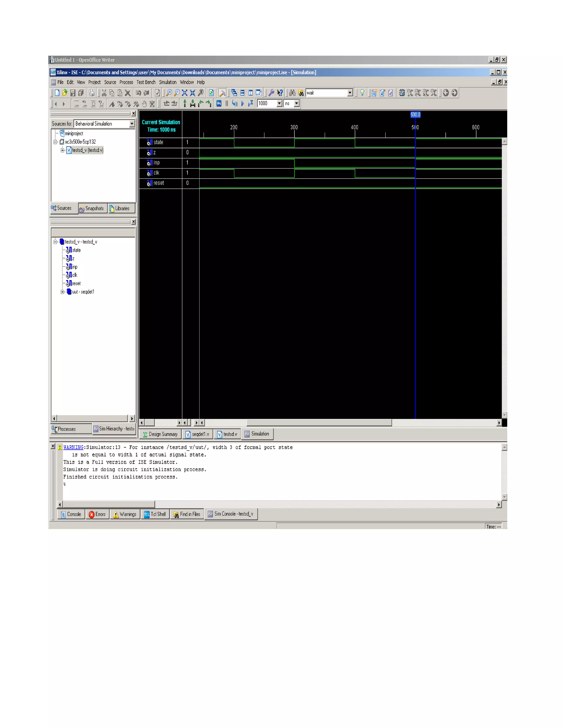Image resolution: width=563 pixels, height=728 pixels.
Task: Select the reset signal in Sim Hierarchy
Action: coord(76,284)
